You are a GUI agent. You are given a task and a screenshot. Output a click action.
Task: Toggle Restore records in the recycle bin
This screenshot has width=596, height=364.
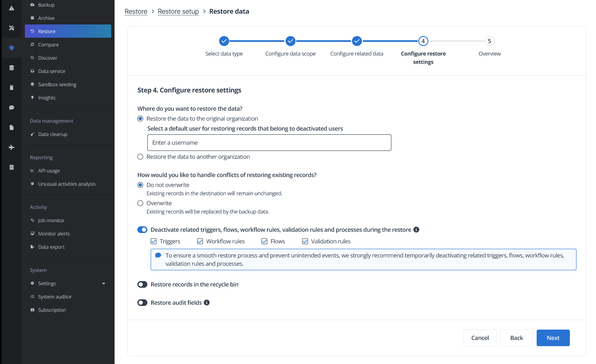[x=142, y=284]
